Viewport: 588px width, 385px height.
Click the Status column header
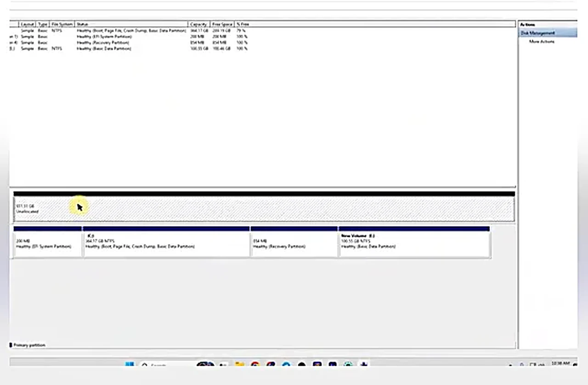point(131,24)
